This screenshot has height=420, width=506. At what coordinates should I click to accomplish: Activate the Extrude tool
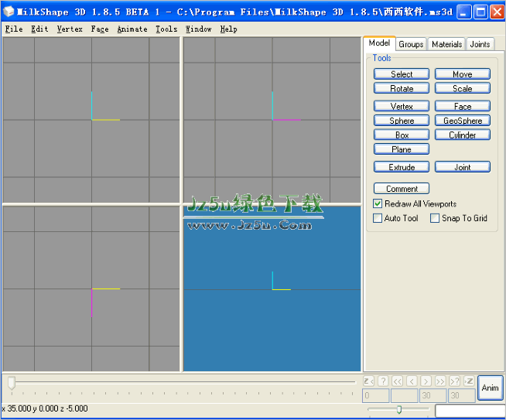tap(402, 167)
